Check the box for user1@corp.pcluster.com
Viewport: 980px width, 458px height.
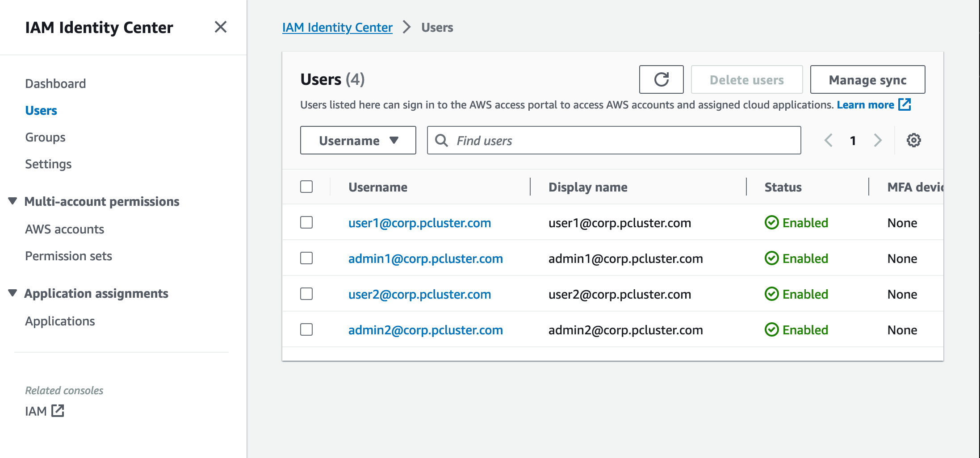coord(306,222)
